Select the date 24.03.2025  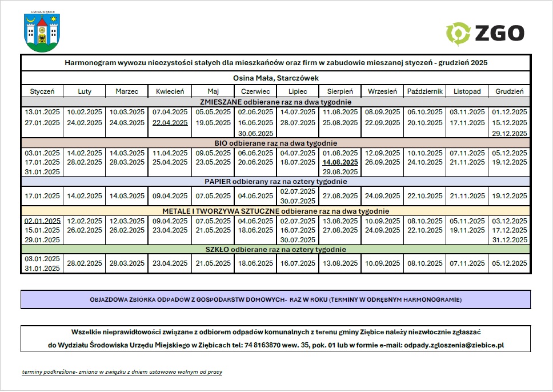pyautogui.click(x=127, y=123)
